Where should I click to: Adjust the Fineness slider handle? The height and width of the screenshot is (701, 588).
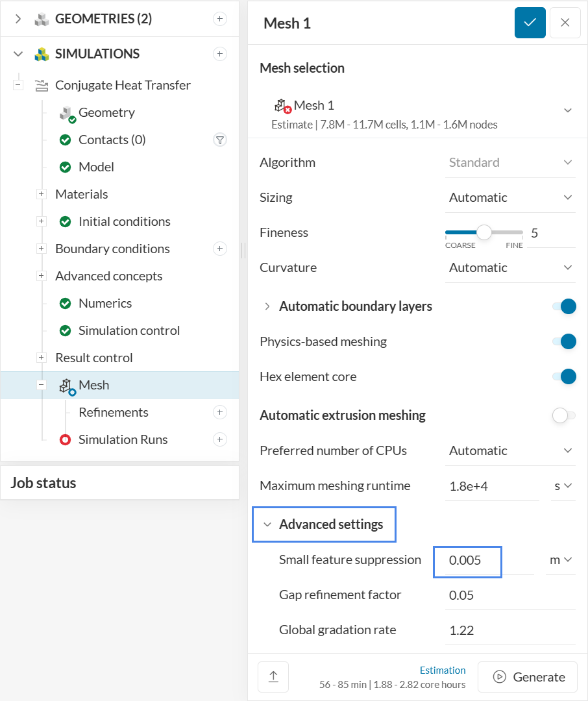[484, 232]
